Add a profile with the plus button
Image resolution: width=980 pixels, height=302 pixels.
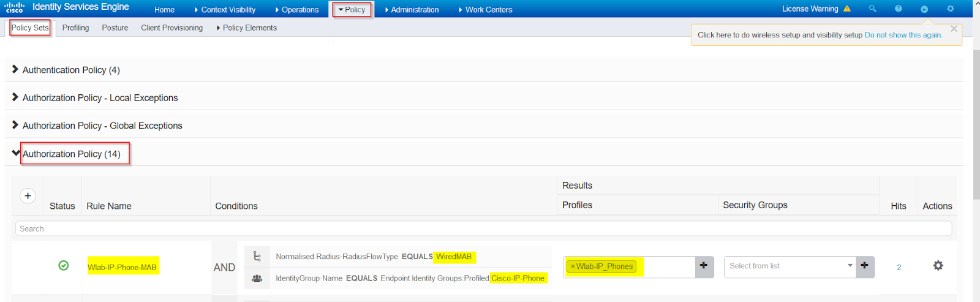(704, 266)
